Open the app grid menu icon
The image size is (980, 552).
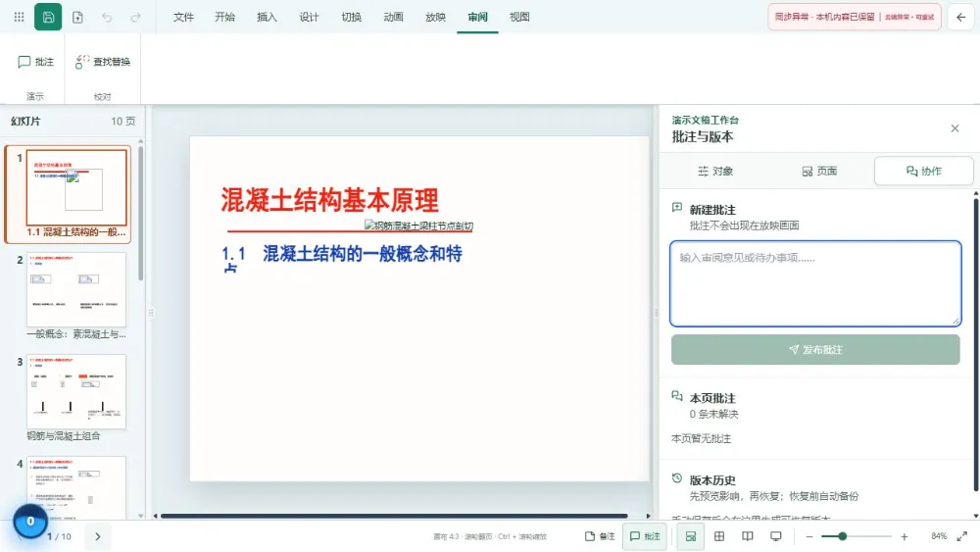tap(20, 17)
